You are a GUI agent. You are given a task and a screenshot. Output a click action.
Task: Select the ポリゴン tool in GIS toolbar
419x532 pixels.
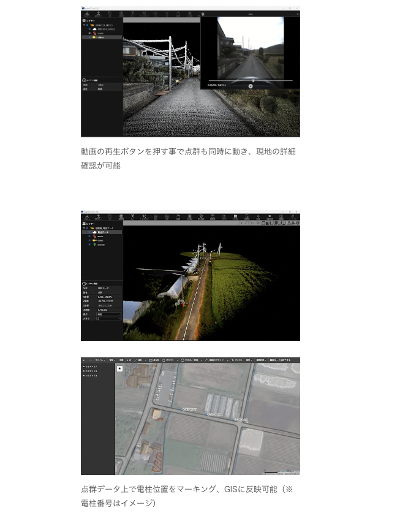[x=168, y=360]
